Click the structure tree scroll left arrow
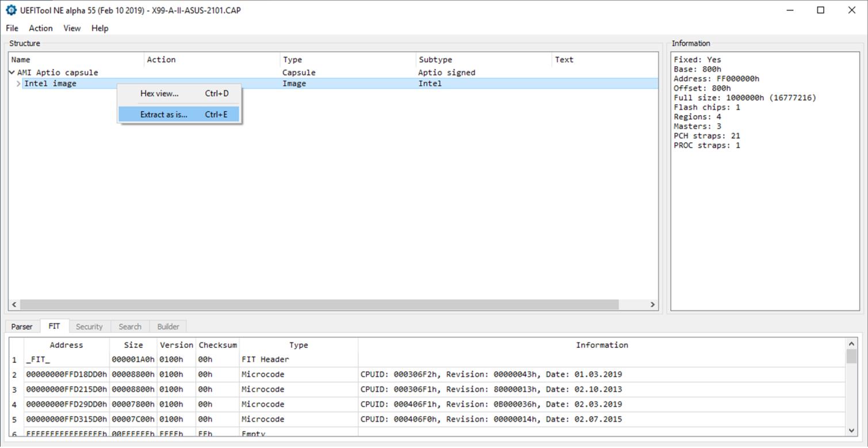 (x=14, y=305)
